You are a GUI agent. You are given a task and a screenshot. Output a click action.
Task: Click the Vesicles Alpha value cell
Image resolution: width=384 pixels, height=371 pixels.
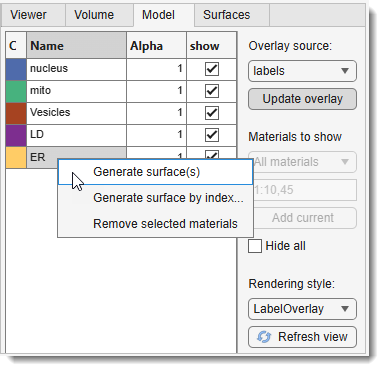coord(156,113)
